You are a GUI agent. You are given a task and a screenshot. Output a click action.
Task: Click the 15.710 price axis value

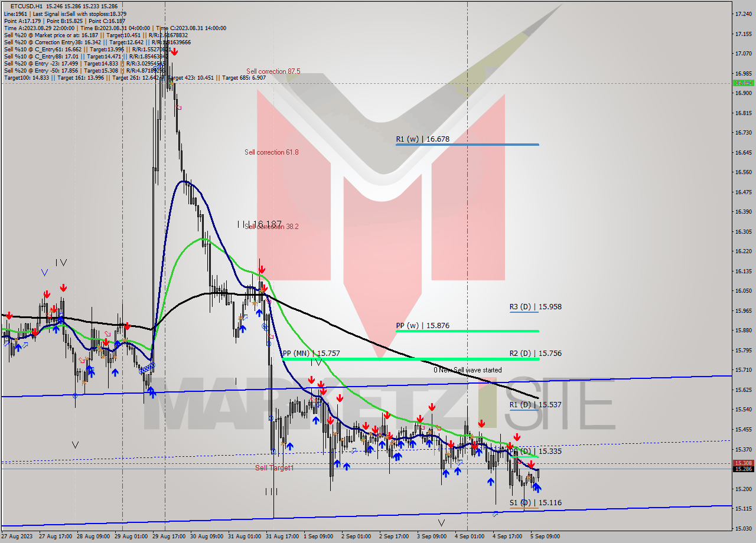point(743,370)
